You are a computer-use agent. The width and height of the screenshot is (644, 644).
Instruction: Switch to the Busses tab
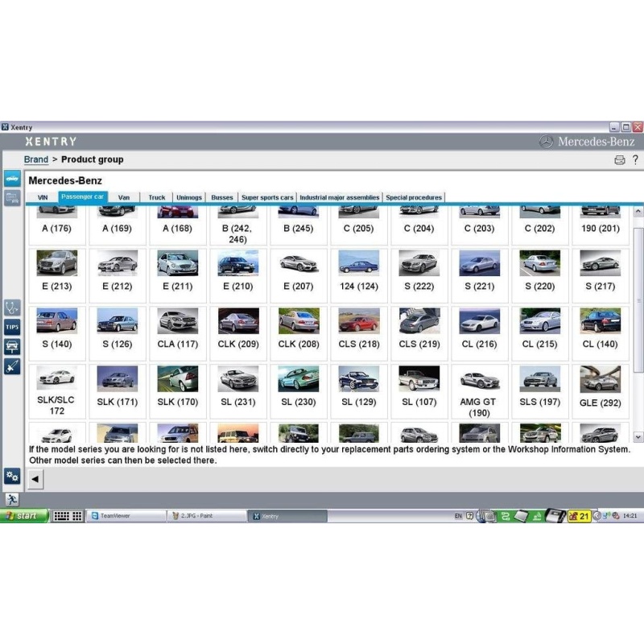(222, 197)
